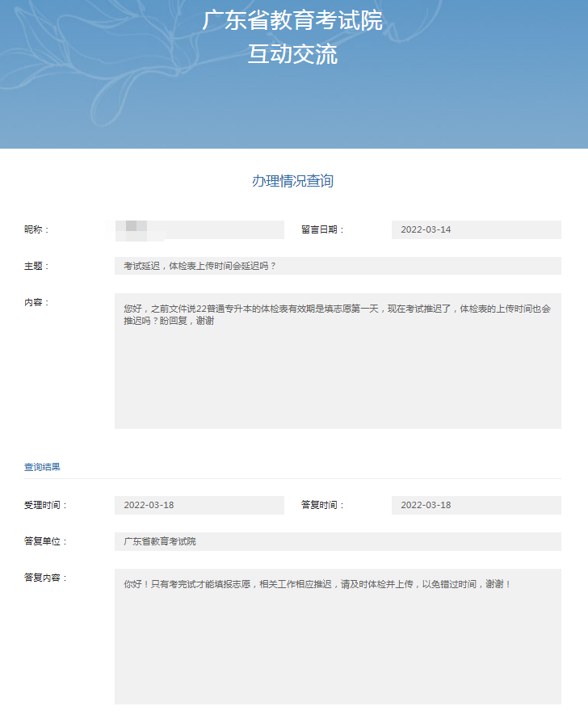Click the 答复内容 reply text area
Viewport: 588px width, 719px height.
tap(338, 637)
